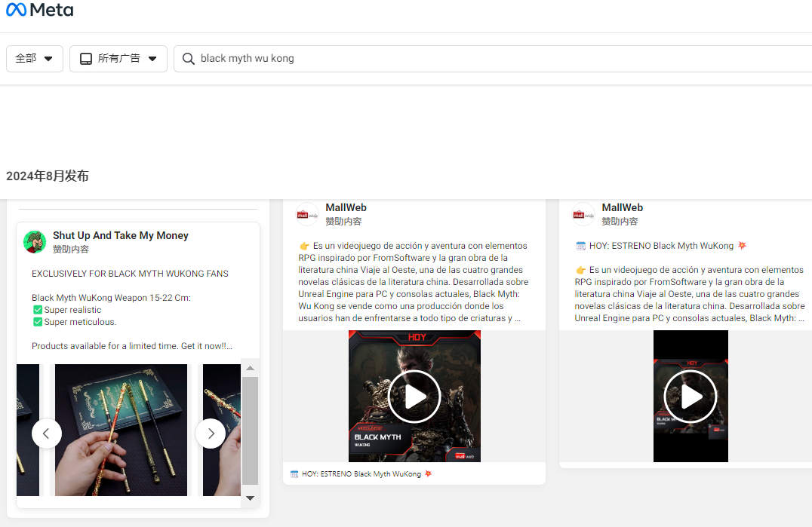Click the partially visible right carousel image

222,430
